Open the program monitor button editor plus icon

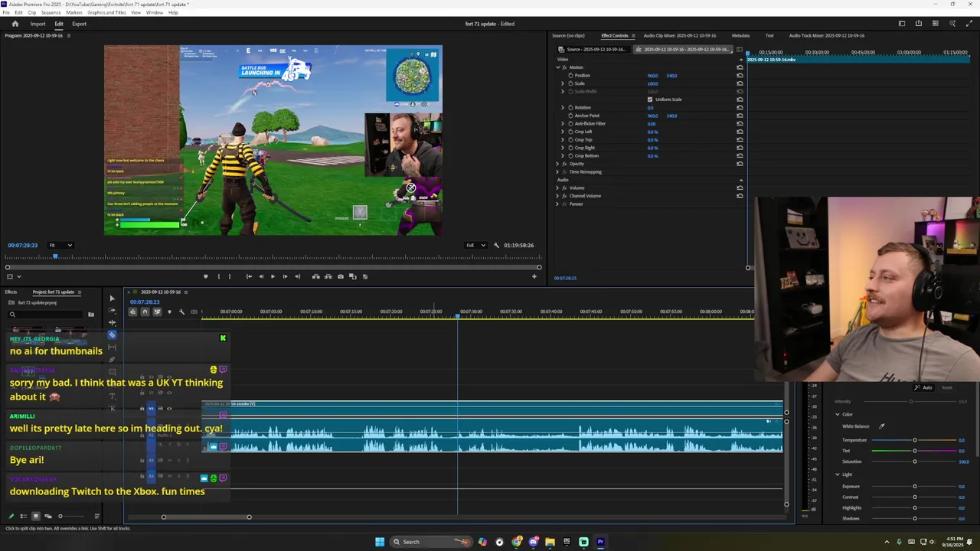(x=534, y=276)
